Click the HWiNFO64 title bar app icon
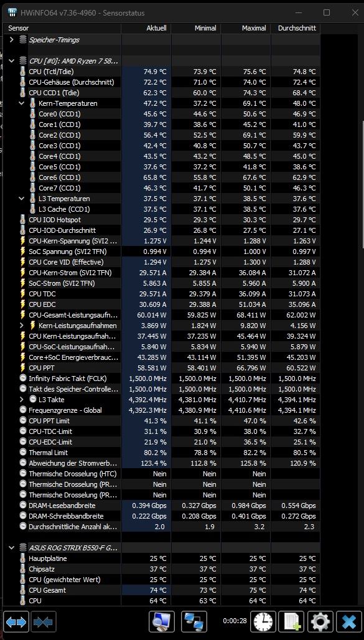The width and height of the screenshot is (364, 640). click(x=12, y=12)
